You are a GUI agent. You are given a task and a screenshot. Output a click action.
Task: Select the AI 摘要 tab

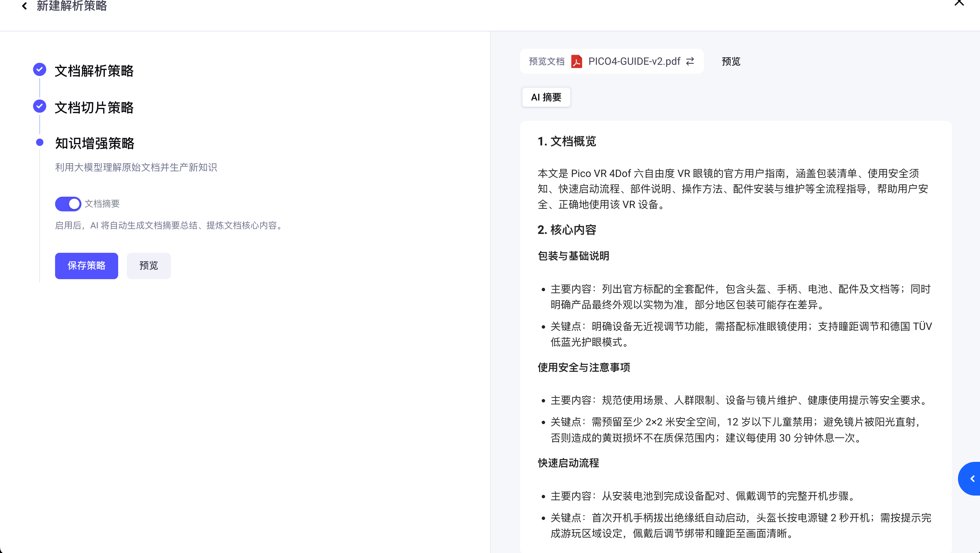546,98
